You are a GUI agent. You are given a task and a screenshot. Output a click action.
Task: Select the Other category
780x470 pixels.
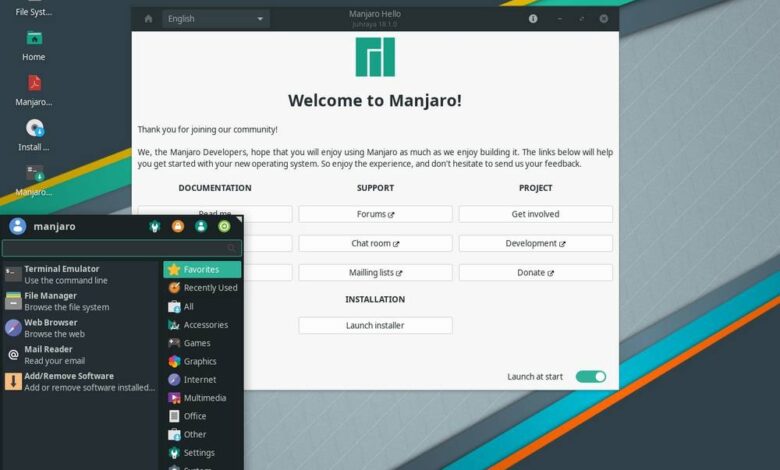(202, 435)
